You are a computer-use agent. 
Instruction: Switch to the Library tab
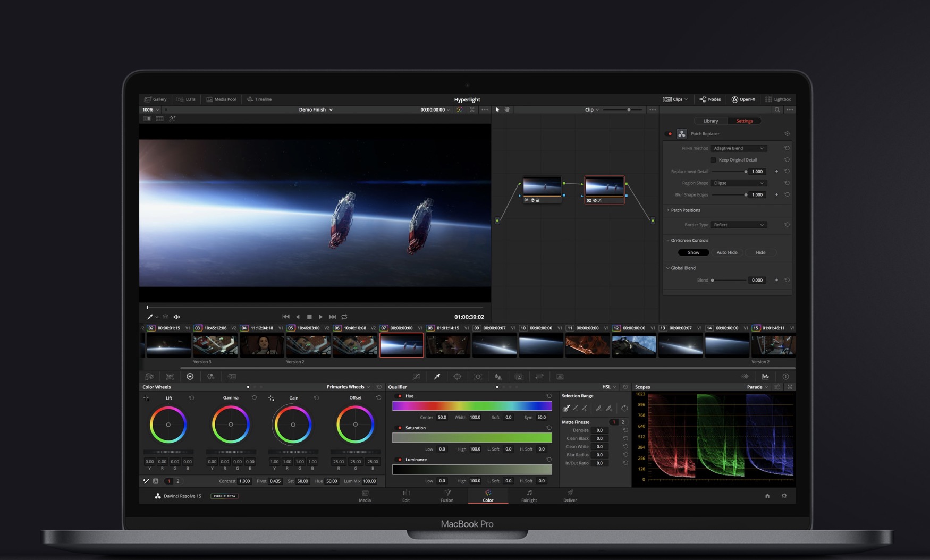coord(711,121)
